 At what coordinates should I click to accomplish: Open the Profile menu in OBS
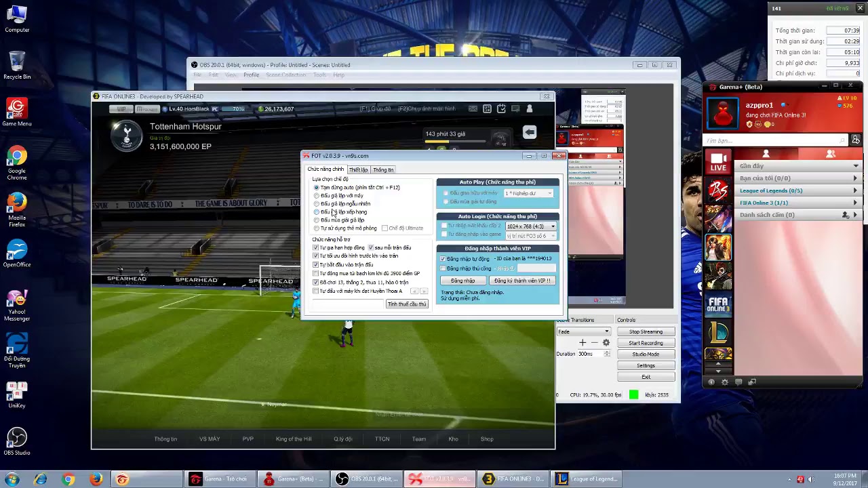click(x=251, y=75)
